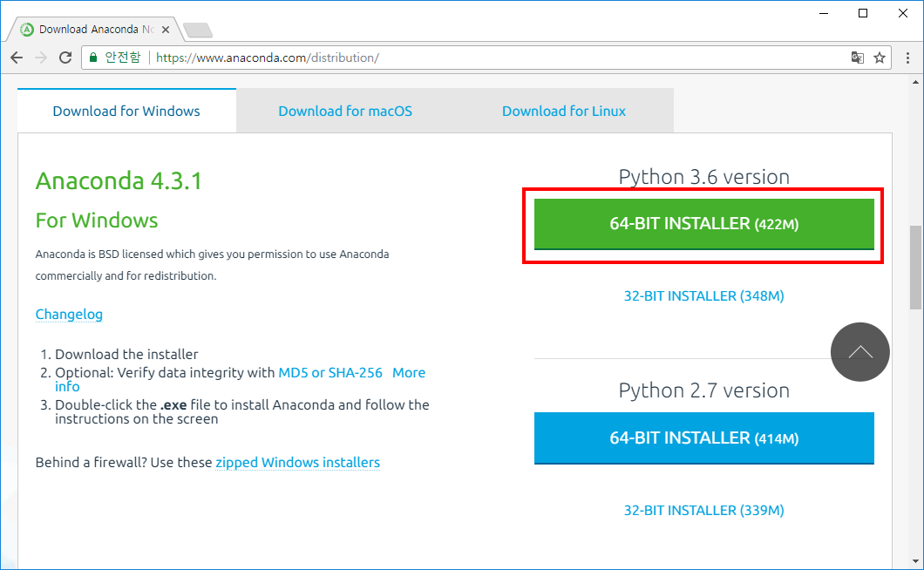
Task: Click the vertical scrollbar thumb
Action: coord(915,267)
